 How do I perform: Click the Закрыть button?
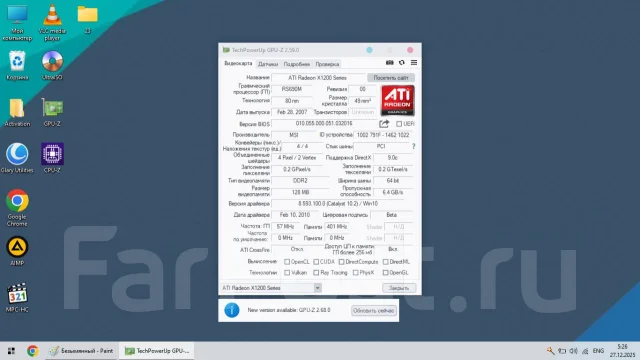click(x=399, y=288)
